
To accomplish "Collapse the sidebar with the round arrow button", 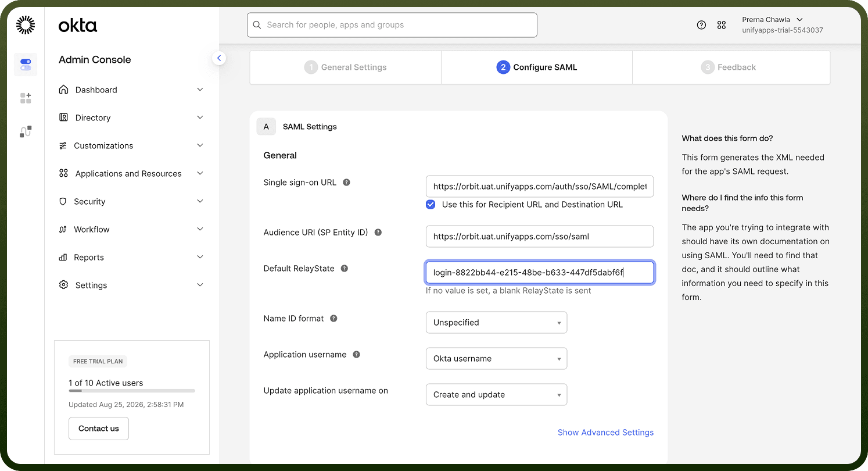I will coord(219,58).
